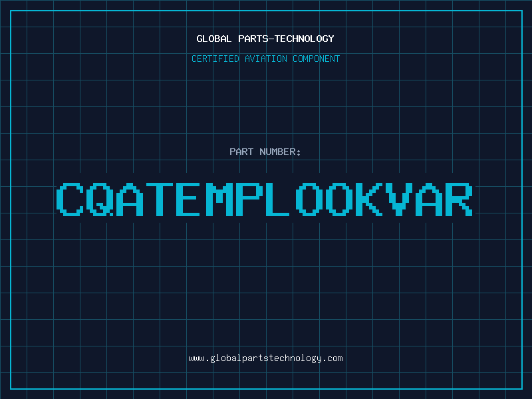The width and height of the screenshot is (532, 399).
Task: Select the part number CQATEMPLOOKVAR
Action: (x=265, y=199)
